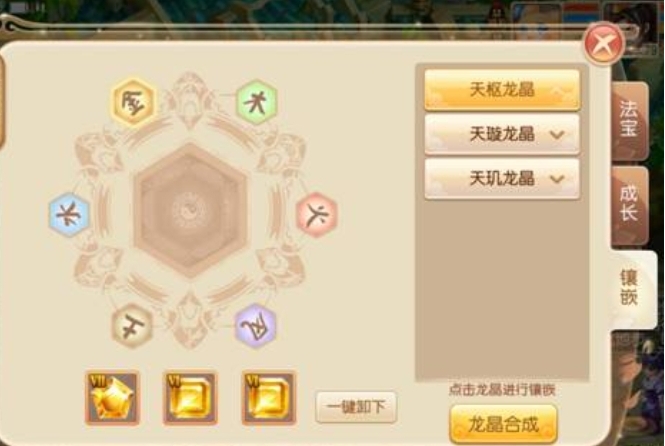Image resolution: width=665 pixels, height=446 pixels.
Task: Expand the 天玑龙晶 chevron arrow
Action: [x=557, y=179]
